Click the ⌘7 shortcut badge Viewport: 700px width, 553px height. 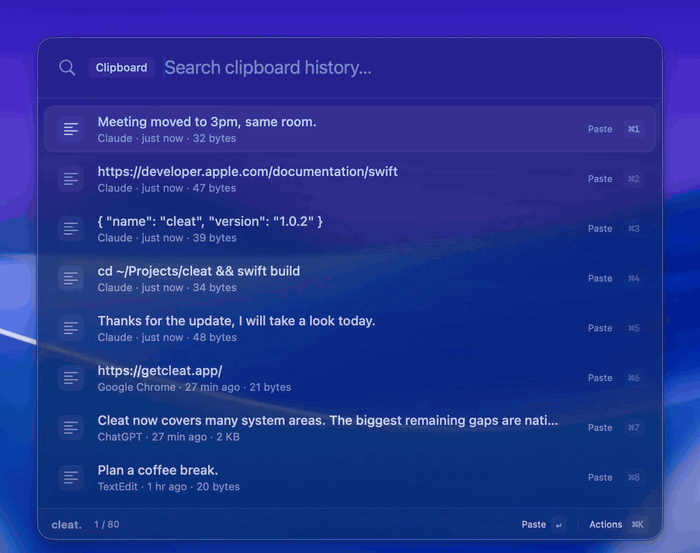[x=633, y=428]
